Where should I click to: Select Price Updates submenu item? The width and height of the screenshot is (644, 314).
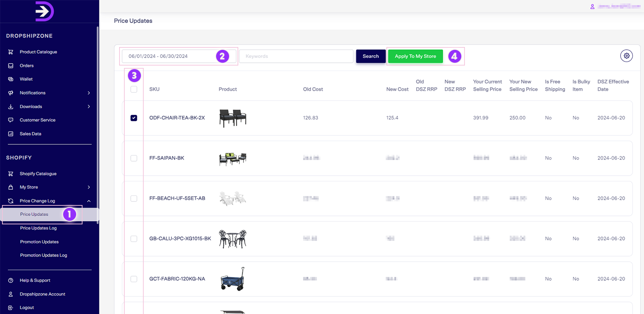click(x=34, y=214)
